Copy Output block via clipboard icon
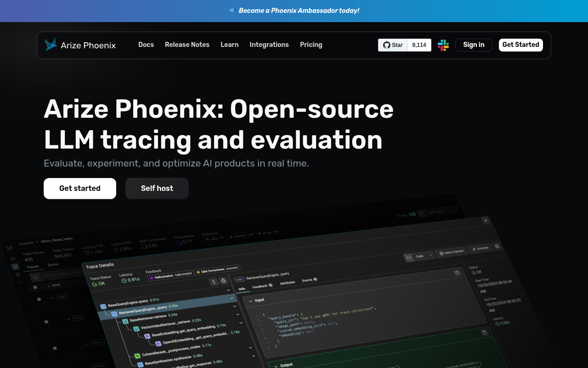Screen dimensions: 588x368 point(484,332)
